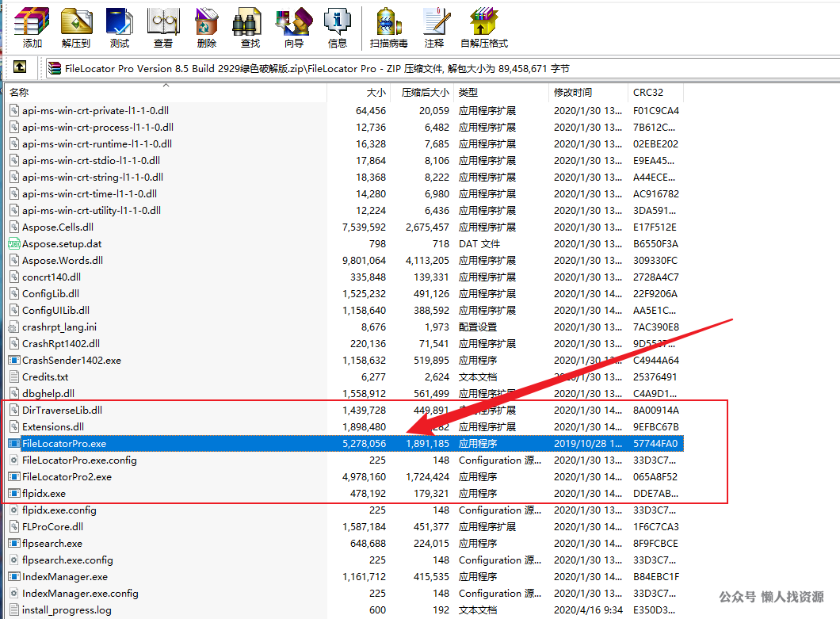Select the ConfigLib.dll file
Viewport: 840px width, 619px height.
pos(51,293)
